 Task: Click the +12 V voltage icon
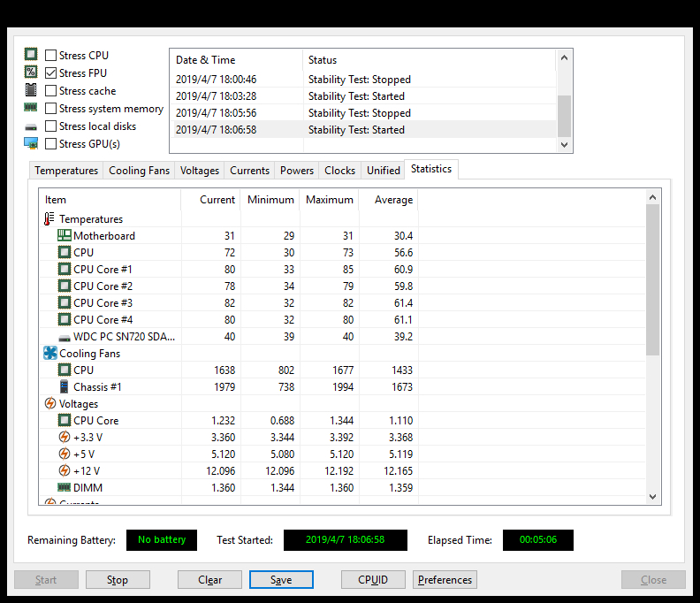pyautogui.click(x=65, y=470)
